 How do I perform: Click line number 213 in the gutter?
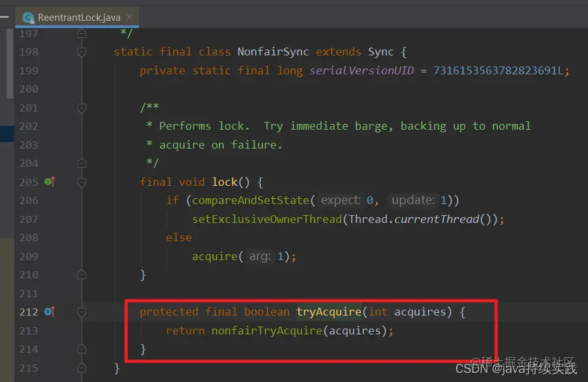tap(29, 331)
